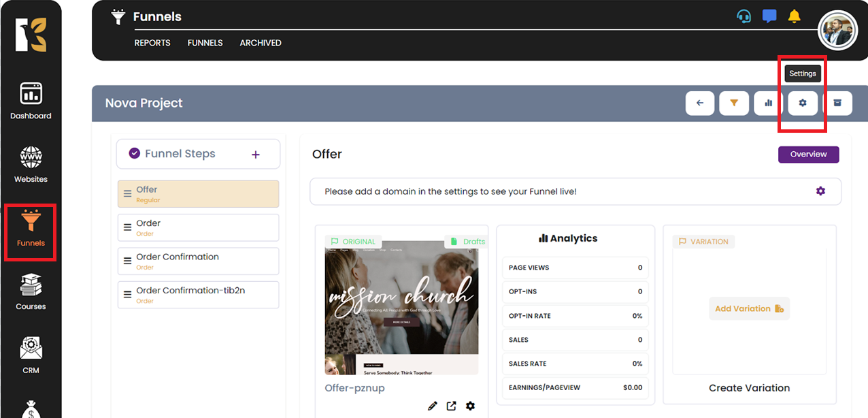868x418 pixels.
Task: Open Offer-pznup page in new tab
Action: (451, 406)
